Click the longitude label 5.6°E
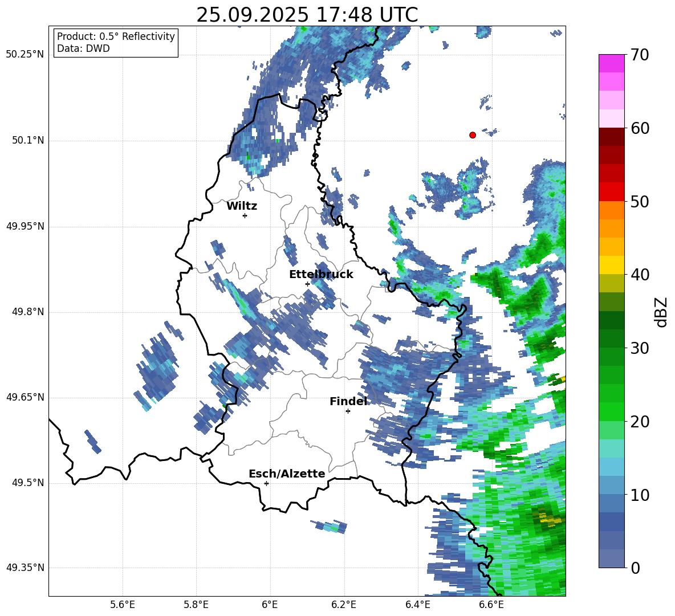The image size is (675, 616). [123, 605]
